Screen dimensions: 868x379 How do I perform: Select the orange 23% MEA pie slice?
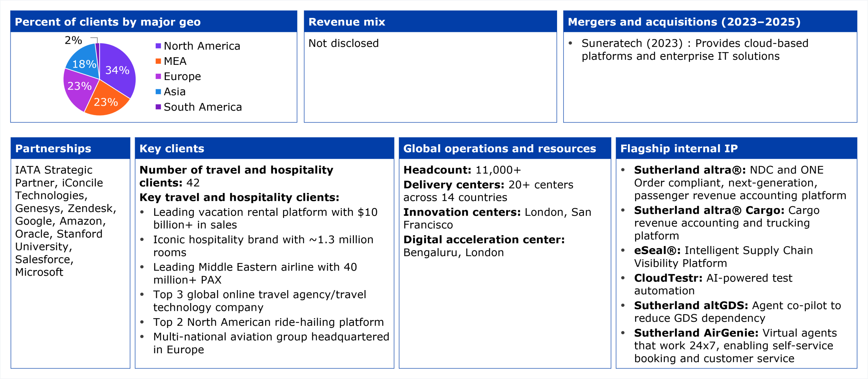click(105, 102)
